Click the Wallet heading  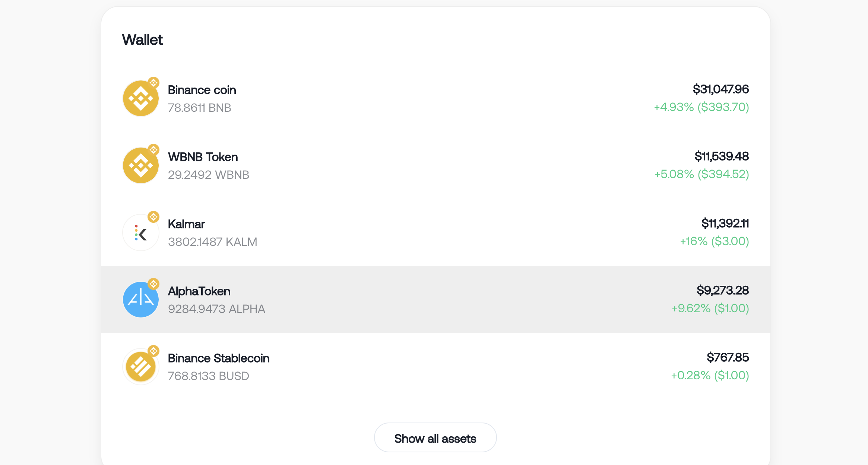click(142, 40)
